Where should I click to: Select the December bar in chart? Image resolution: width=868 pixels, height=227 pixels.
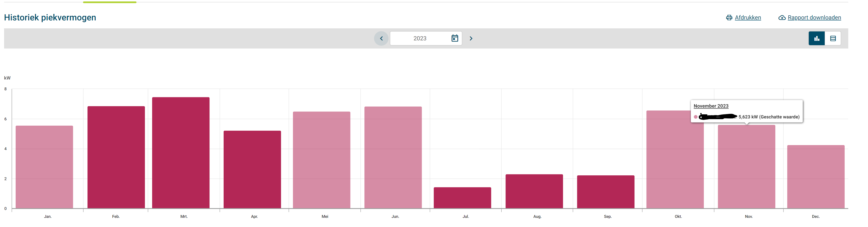(x=816, y=177)
